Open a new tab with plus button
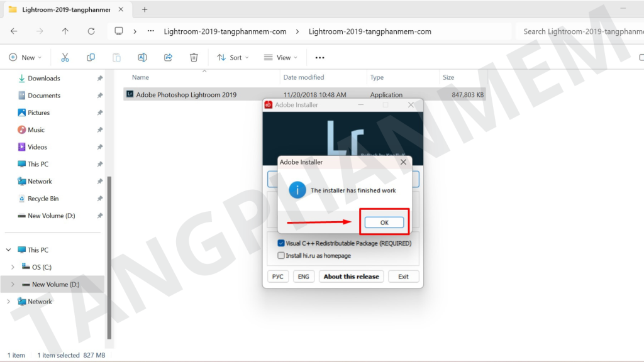644x362 pixels. [145, 9]
